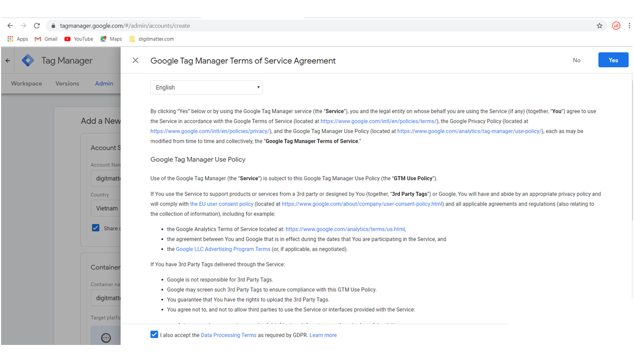Close the Terms of Service dialog
Image resolution: width=634 pixels, height=364 pixels.
(x=136, y=61)
